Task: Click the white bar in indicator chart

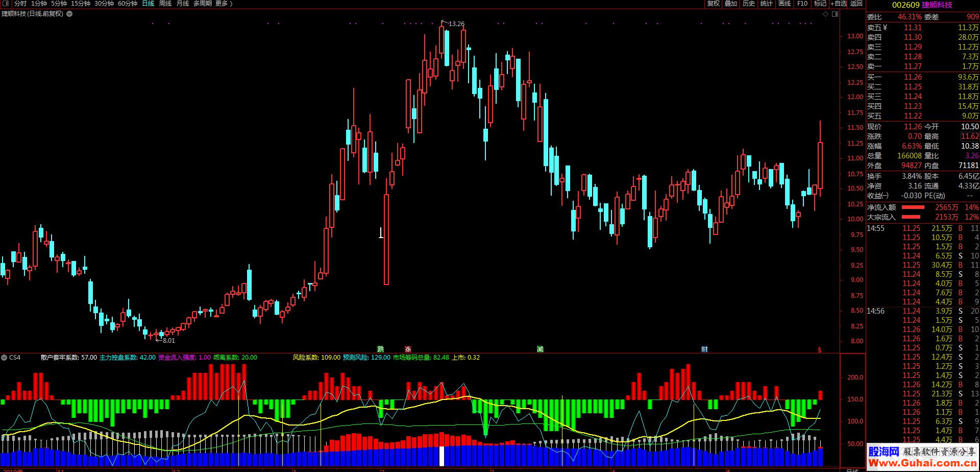Action: click(x=442, y=456)
